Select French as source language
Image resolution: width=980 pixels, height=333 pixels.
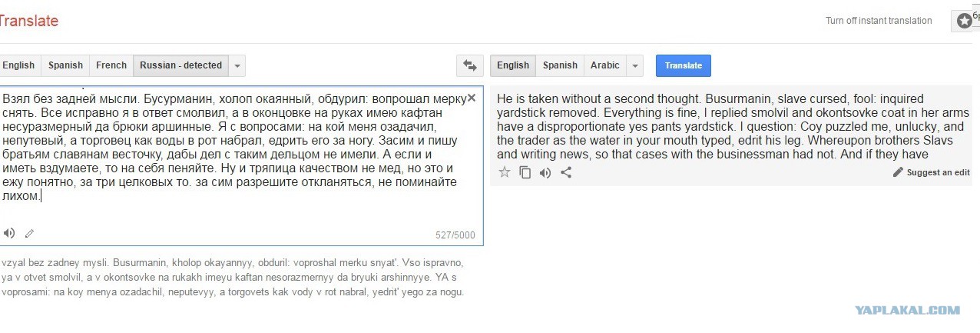(x=111, y=65)
